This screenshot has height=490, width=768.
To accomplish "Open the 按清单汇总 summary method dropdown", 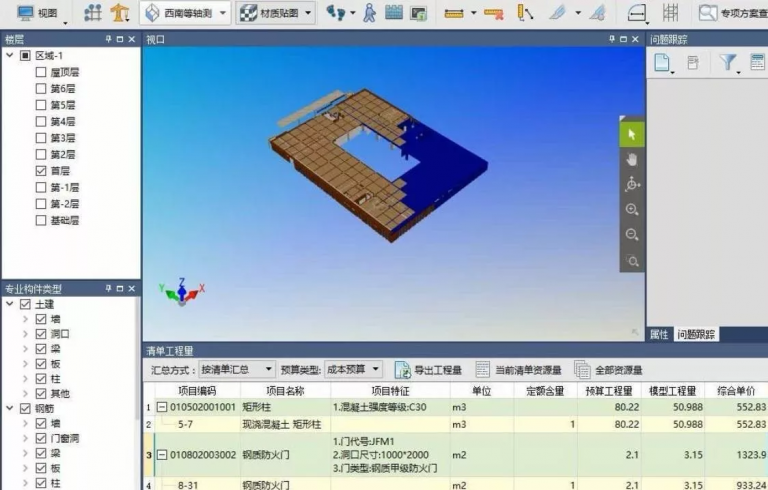I will pos(236,369).
